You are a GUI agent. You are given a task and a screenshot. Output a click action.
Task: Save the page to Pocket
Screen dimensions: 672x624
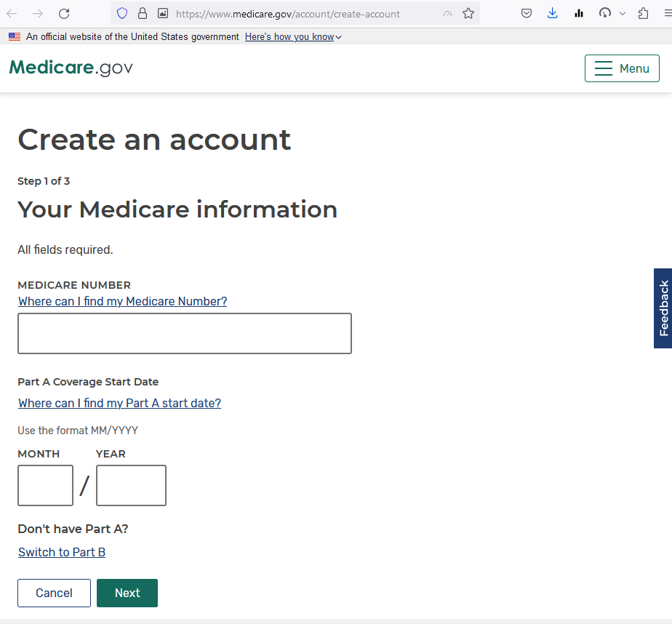(526, 13)
